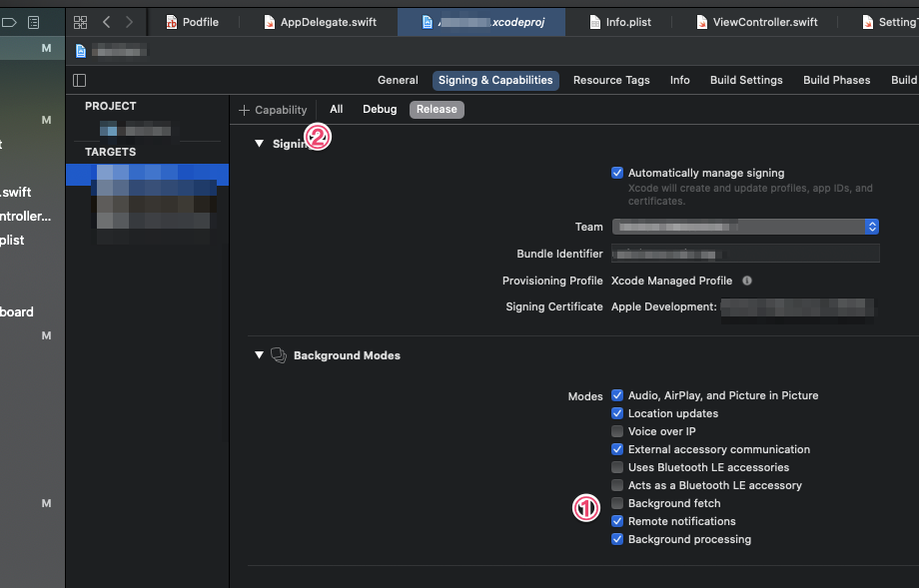Filter to Debug configuration
The width and height of the screenshot is (919, 588).
click(380, 109)
